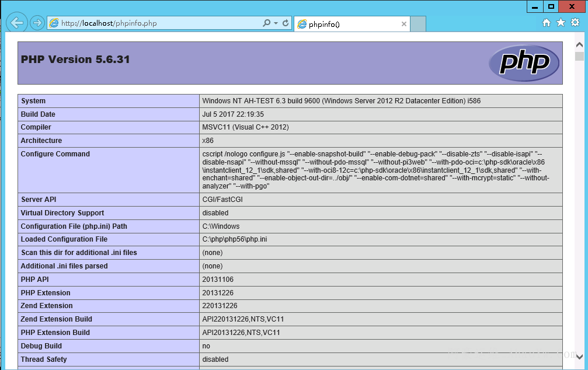Open a new tab with the blank tab button
This screenshot has width=588, height=370.
pyautogui.click(x=419, y=24)
